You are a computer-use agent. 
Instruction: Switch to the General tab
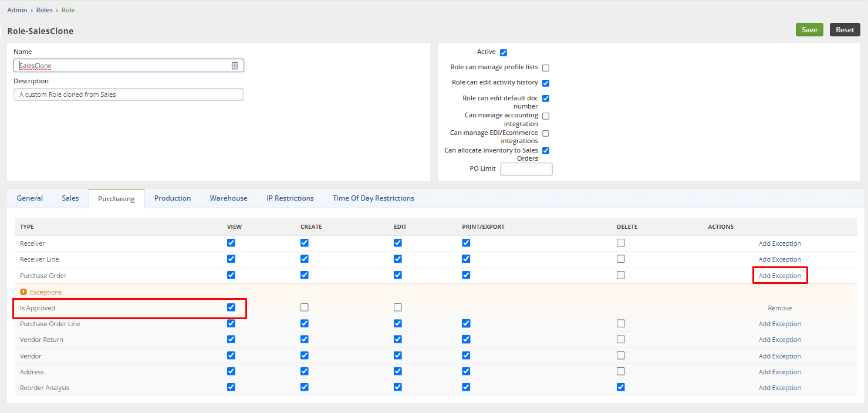click(30, 198)
